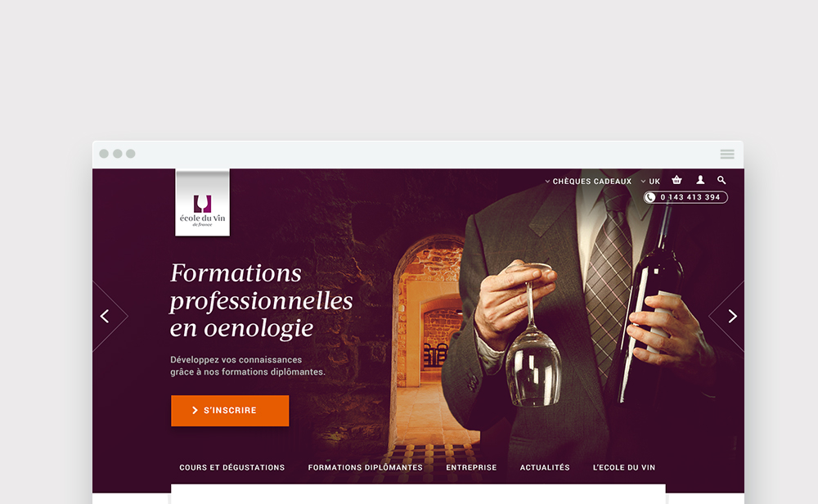Expand the Chèques Cadeaux dropdown
This screenshot has height=504, width=818.
pos(588,182)
